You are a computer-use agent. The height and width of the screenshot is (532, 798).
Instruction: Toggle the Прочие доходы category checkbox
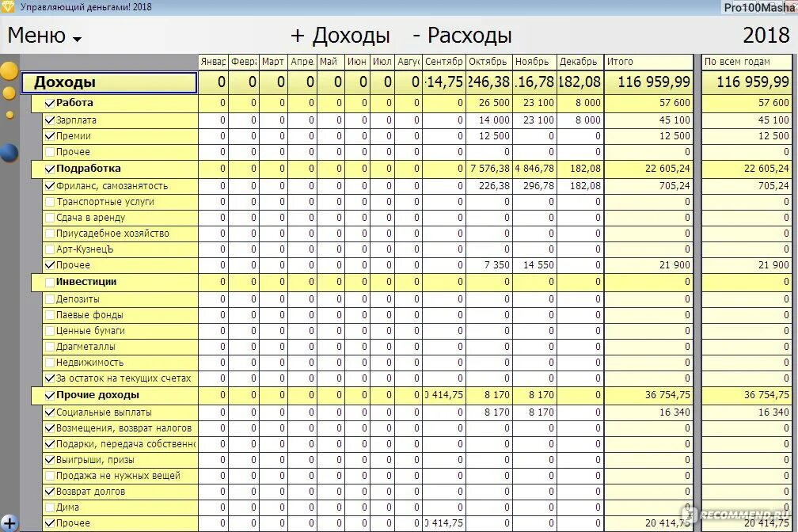click(x=49, y=395)
